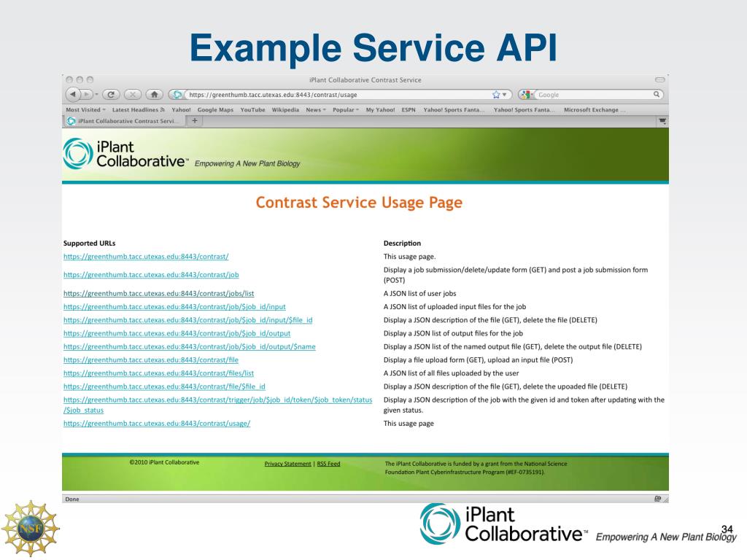Open the /contrast/jobs/list link

[158, 293]
